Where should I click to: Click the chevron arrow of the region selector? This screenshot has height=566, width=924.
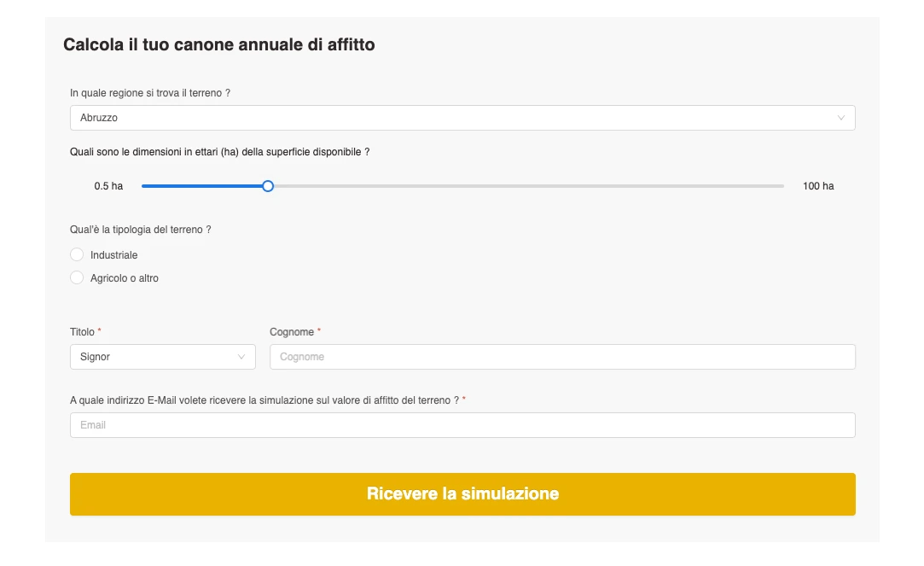(841, 118)
